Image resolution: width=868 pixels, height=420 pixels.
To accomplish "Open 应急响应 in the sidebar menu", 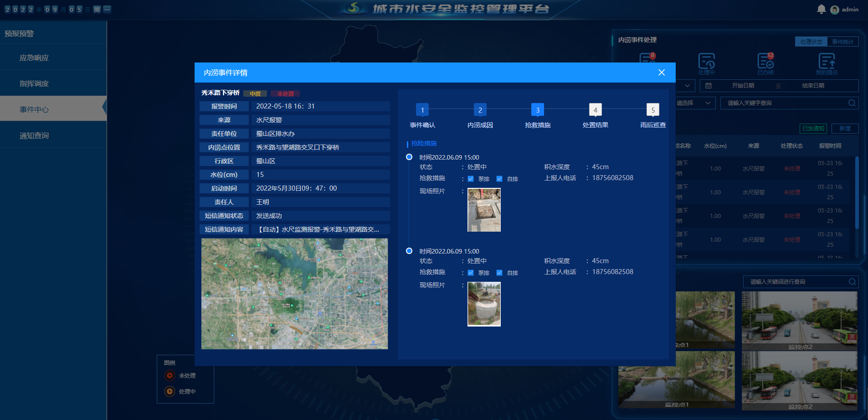I will (x=34, y=58).
